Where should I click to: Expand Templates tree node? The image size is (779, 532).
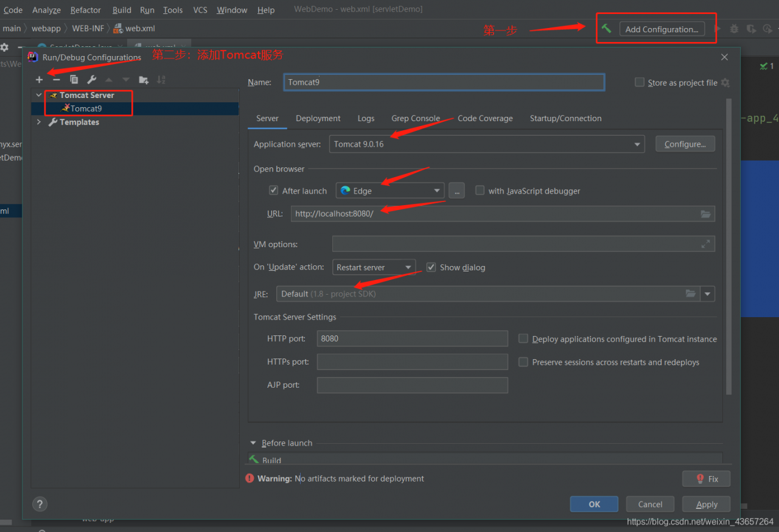(39, 122)
